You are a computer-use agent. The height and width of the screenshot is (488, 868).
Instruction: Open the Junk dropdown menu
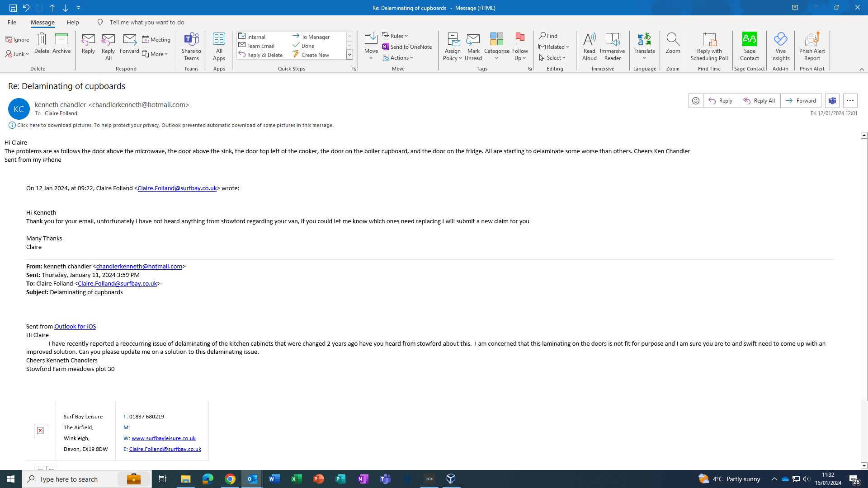[18, 54]
